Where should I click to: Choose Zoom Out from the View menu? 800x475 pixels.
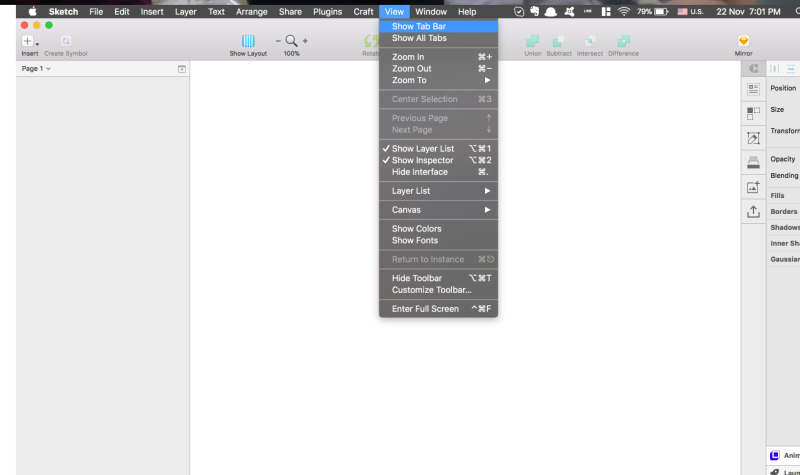pyautogui.click(x=438, y=68)
